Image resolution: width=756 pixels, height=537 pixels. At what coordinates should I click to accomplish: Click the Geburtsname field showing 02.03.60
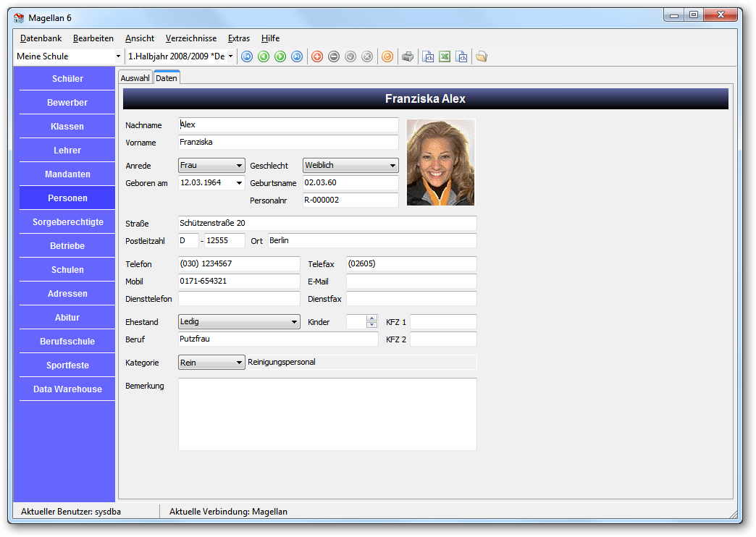tap(350, 182)
